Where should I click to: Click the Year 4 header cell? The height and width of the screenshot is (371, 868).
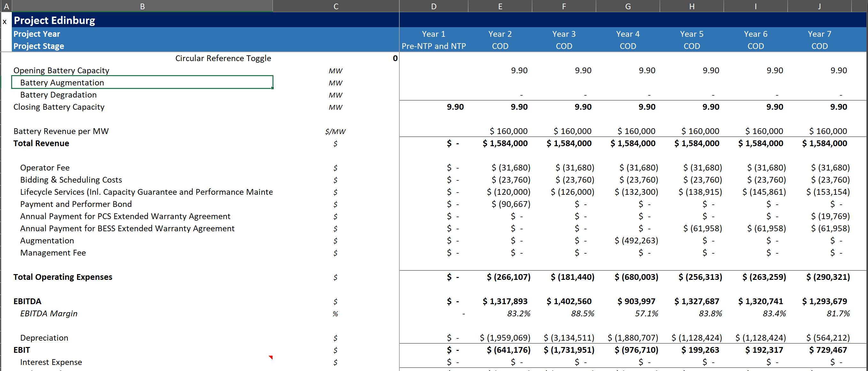[627, 34]
